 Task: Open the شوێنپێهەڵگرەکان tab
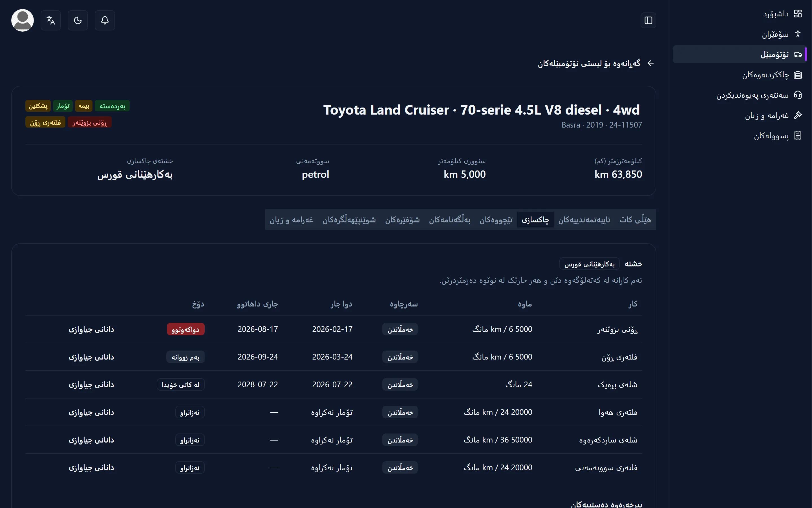point(349,220)
